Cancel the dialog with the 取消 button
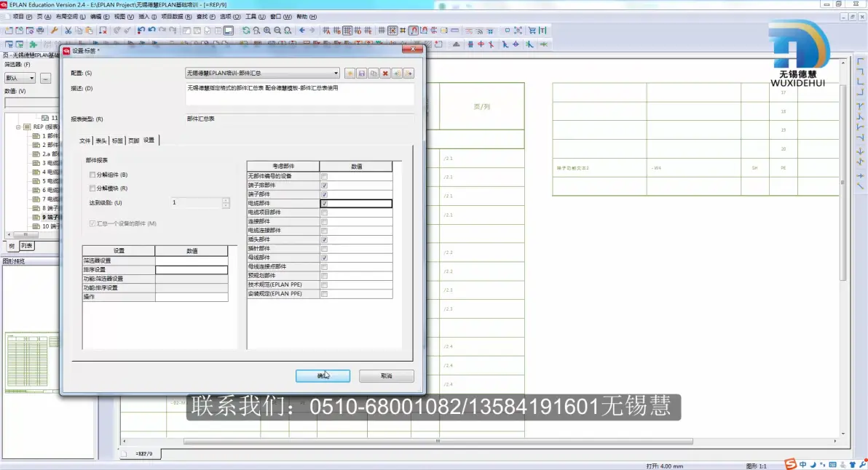The image size is (868, 470). [x=387, y=376]
